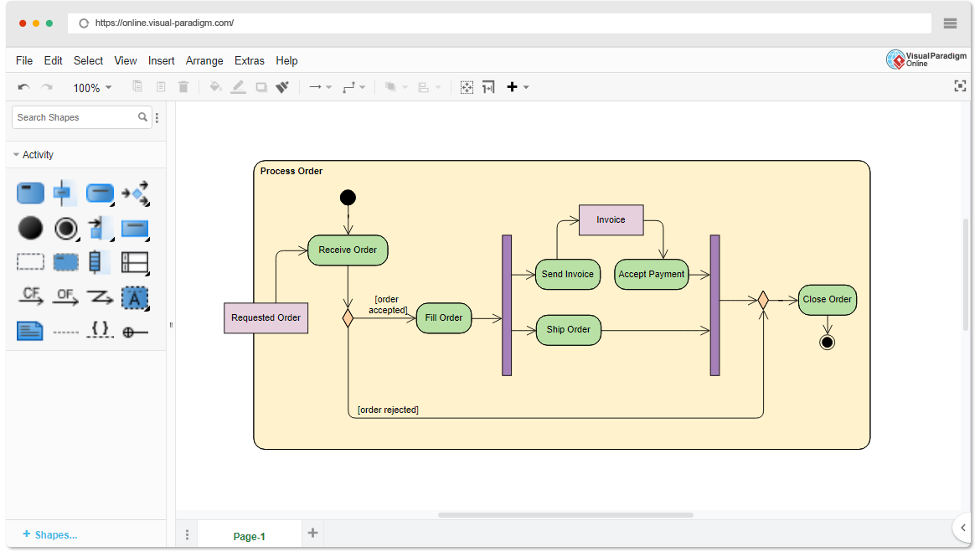Viewport: 980px width, 557px height.
Task: Pick the Decision Node shape tool
Action: 135,193
